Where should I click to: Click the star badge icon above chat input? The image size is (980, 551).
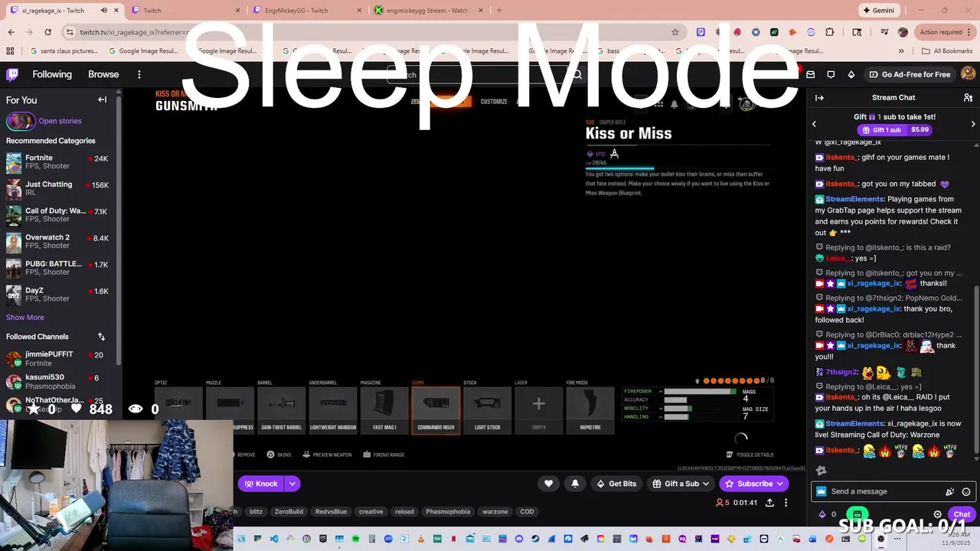tap(822, 471)
